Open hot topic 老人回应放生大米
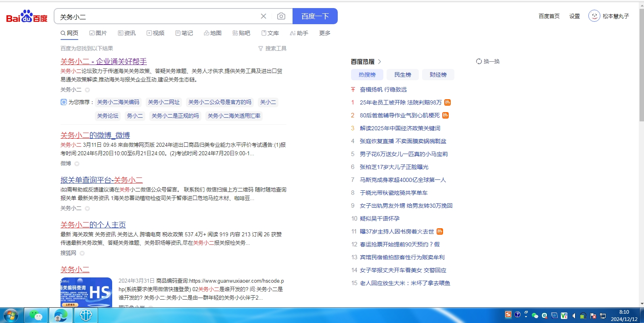 pos(405,283)
